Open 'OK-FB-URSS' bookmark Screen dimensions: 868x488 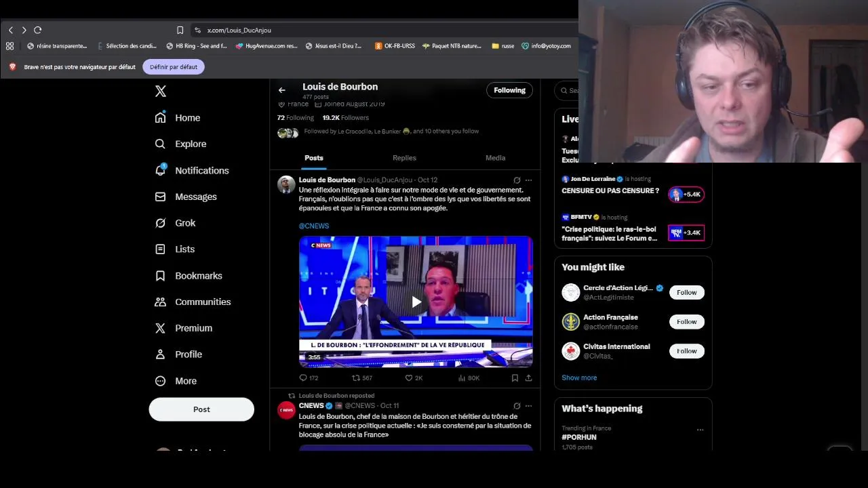[x=395, y=46]
